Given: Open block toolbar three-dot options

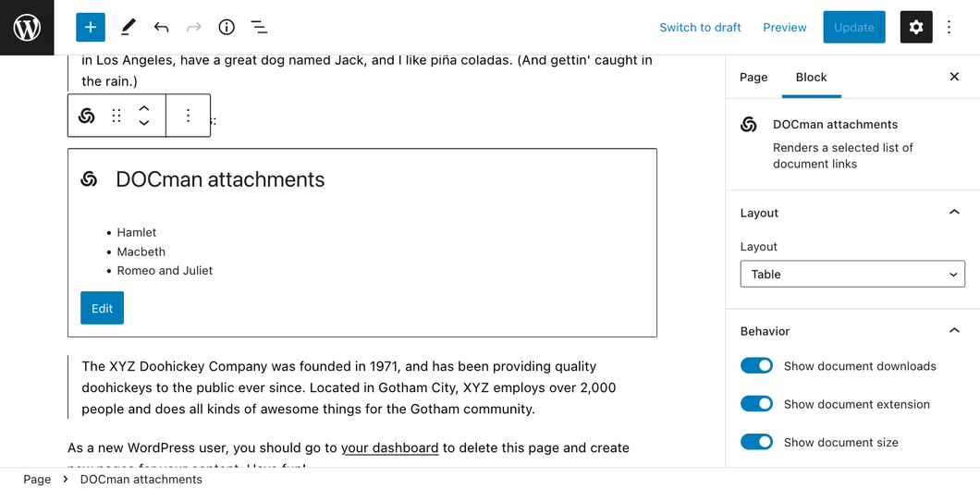Looking at the screenshot, I should coord(188,116).
